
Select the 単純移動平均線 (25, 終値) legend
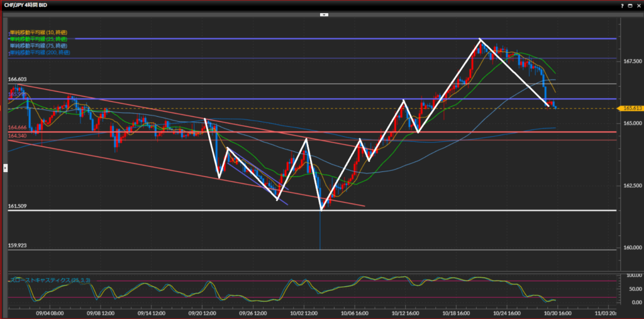(38, 39)
